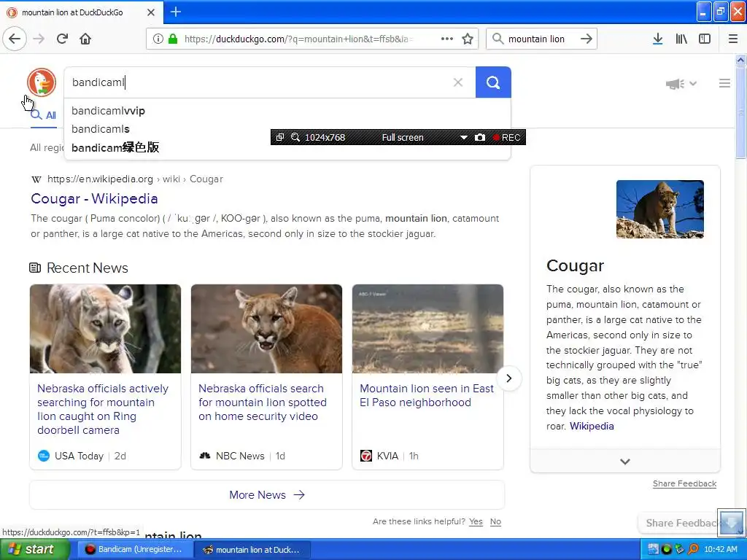747x560 pixels.
Task: Click scrollbar up arrow
Action: click(741, 60)
